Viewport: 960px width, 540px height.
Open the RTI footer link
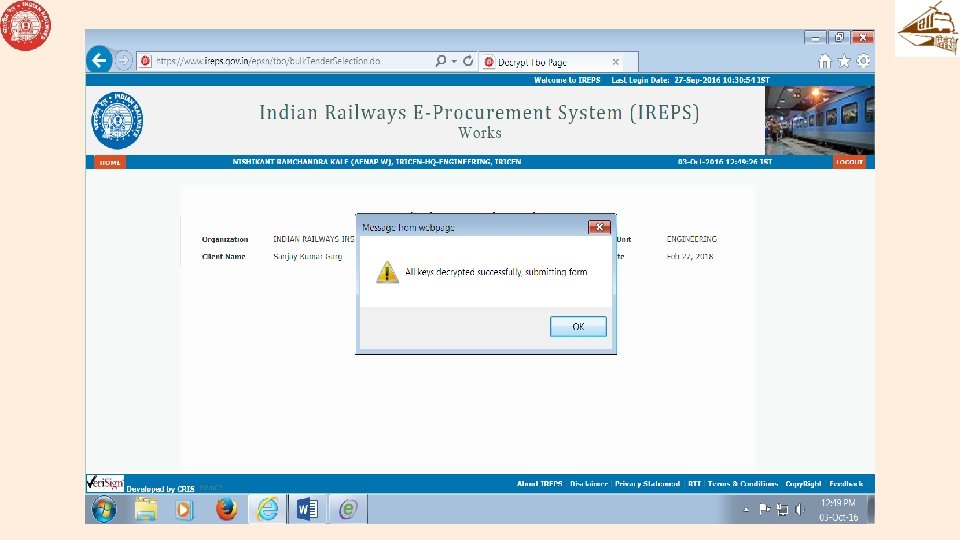point(694,484)
